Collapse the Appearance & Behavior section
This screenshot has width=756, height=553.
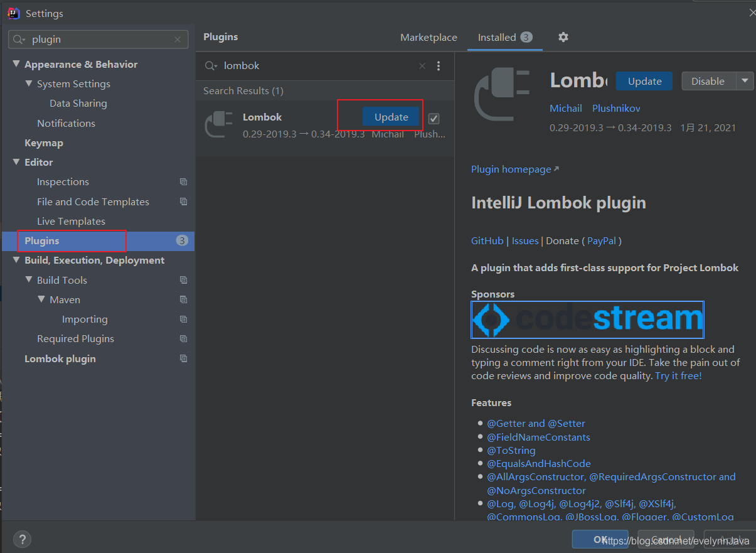16,63
